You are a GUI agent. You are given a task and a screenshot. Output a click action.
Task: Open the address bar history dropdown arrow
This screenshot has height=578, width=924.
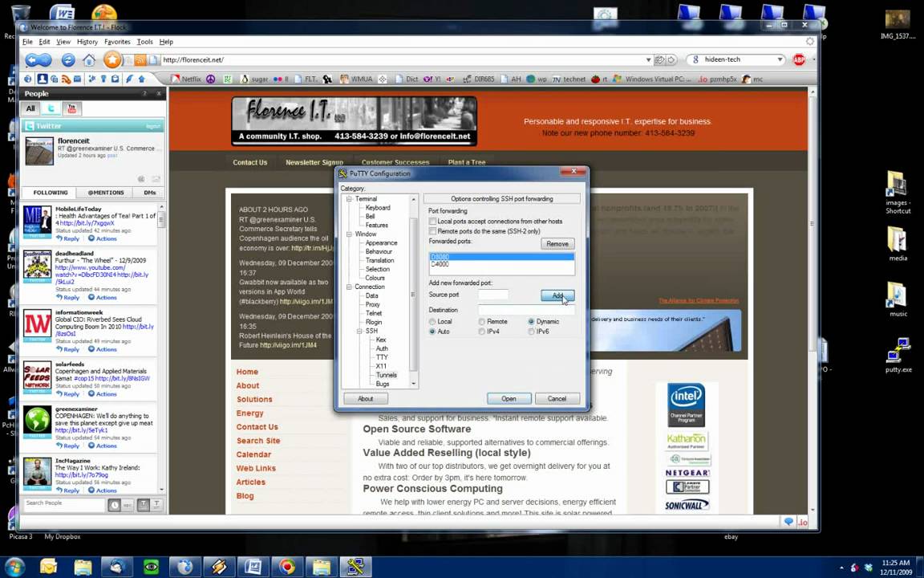[648, 59]
